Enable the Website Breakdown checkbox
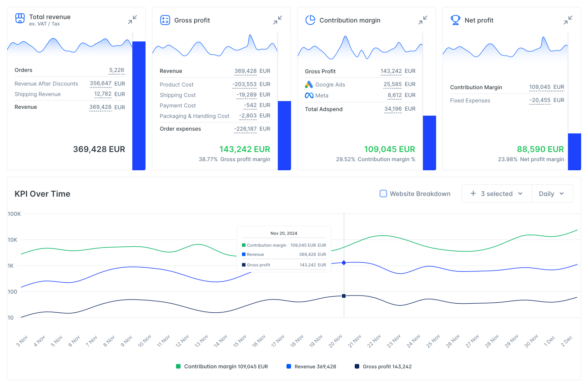The height and width of the screenshot is (387, 588). coord(383,193)
